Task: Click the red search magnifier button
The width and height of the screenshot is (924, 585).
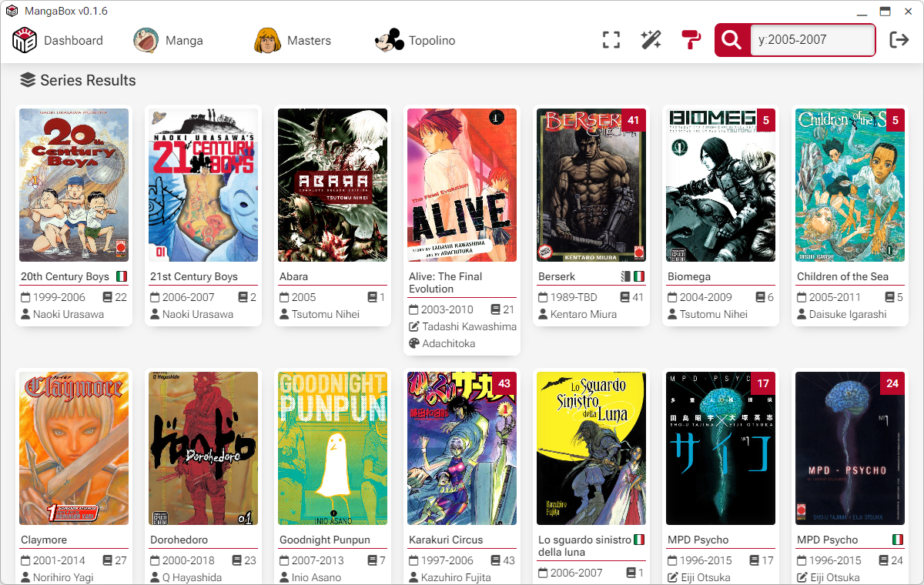Action: pos(731,40)
